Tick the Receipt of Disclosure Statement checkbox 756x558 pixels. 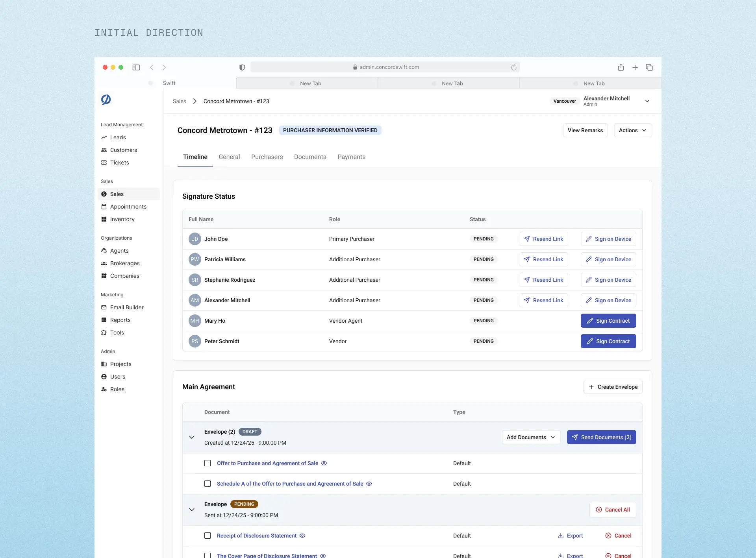(x=208, y=536)
